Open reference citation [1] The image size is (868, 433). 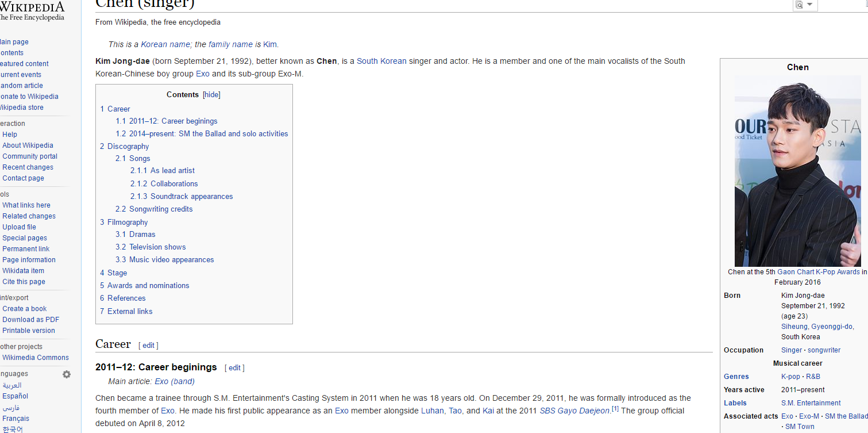[615, 408]
